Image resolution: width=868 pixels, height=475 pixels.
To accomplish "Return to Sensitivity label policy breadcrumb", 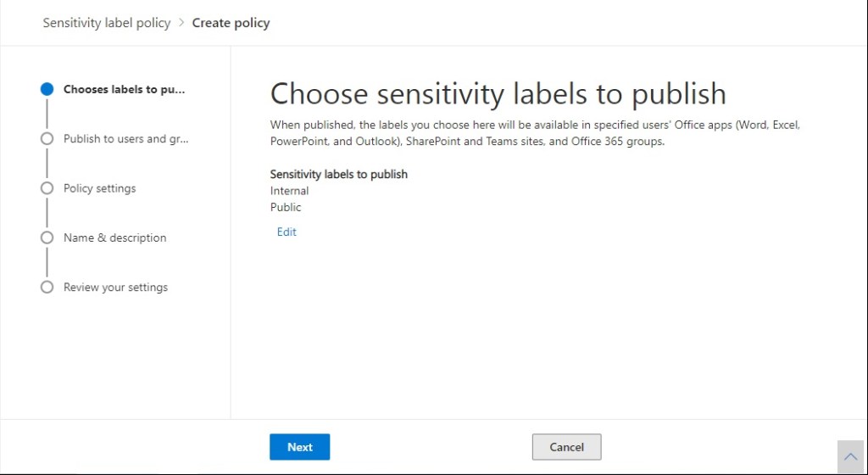I will (107, 23).
